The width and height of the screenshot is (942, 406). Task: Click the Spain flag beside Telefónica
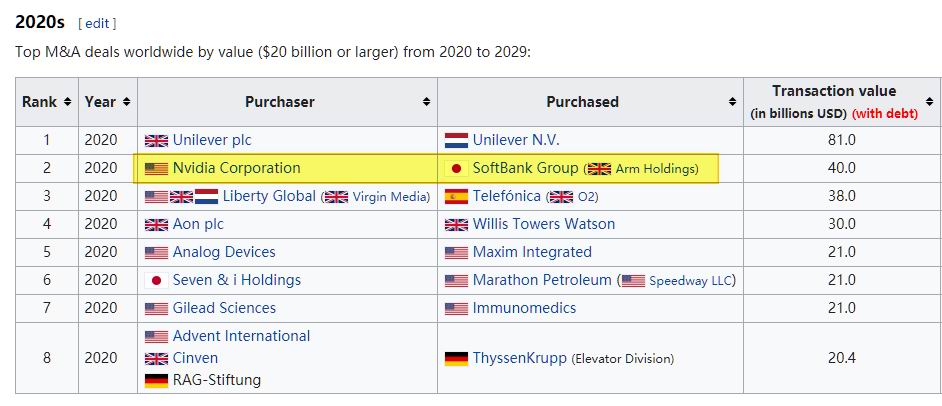[456, 197]
